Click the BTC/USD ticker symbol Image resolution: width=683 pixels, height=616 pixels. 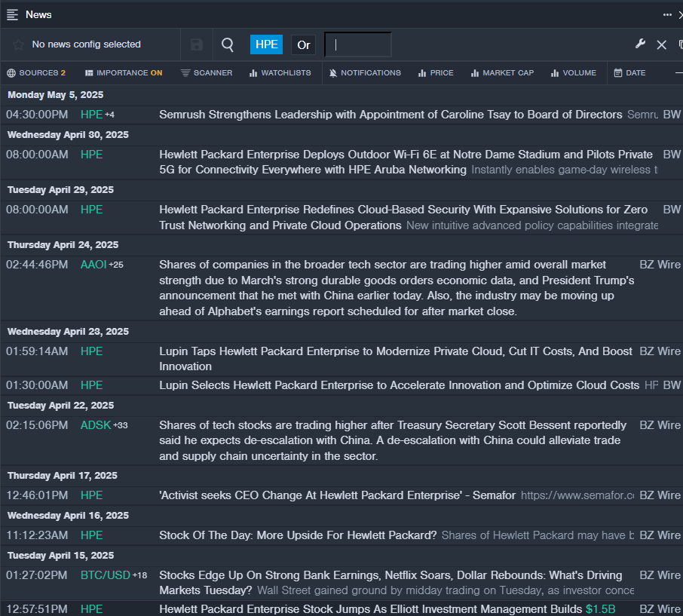(106, 575)
